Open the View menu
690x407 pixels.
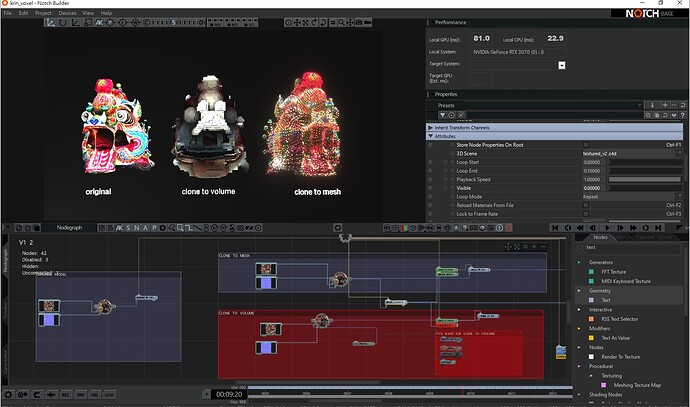coord(88,13)
